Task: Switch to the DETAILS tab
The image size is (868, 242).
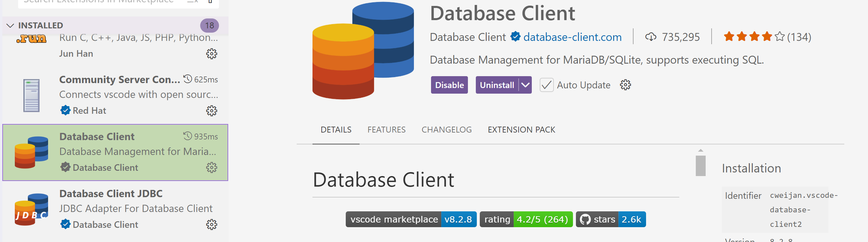Action: [336, 130]
